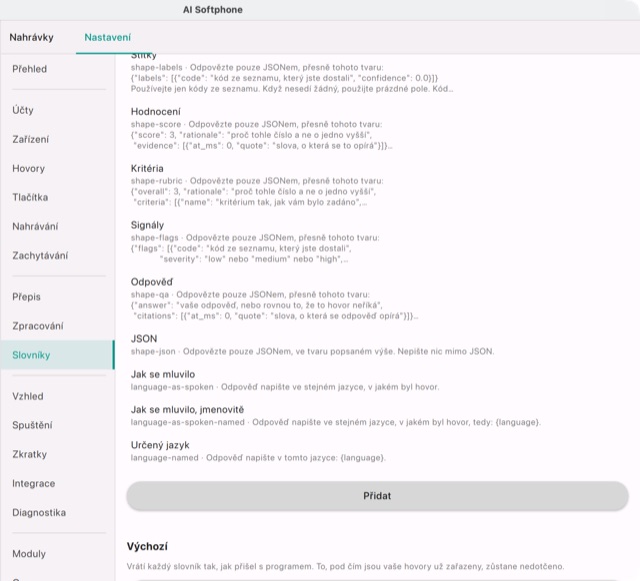Click the language-as-spoken-named description line
Viewport: 640px width, 581px height.
(x=336, y=422)
